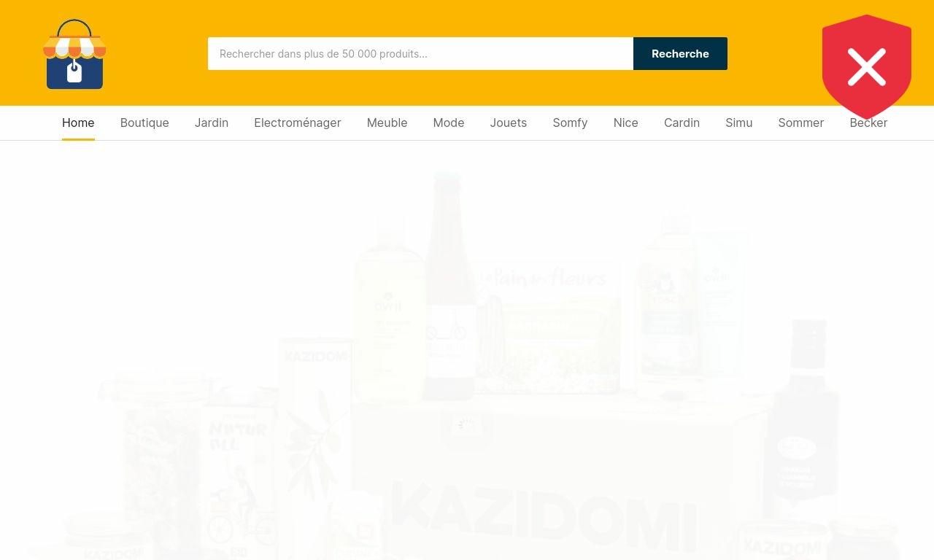Click the Kazidomi box banner image
This screenshot has height=560, width=934.
467,365
